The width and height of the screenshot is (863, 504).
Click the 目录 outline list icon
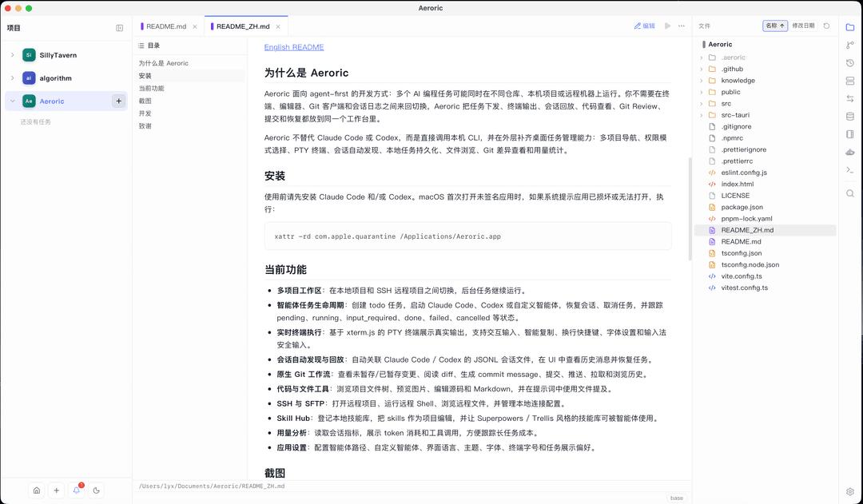click(x=141, y=46)
